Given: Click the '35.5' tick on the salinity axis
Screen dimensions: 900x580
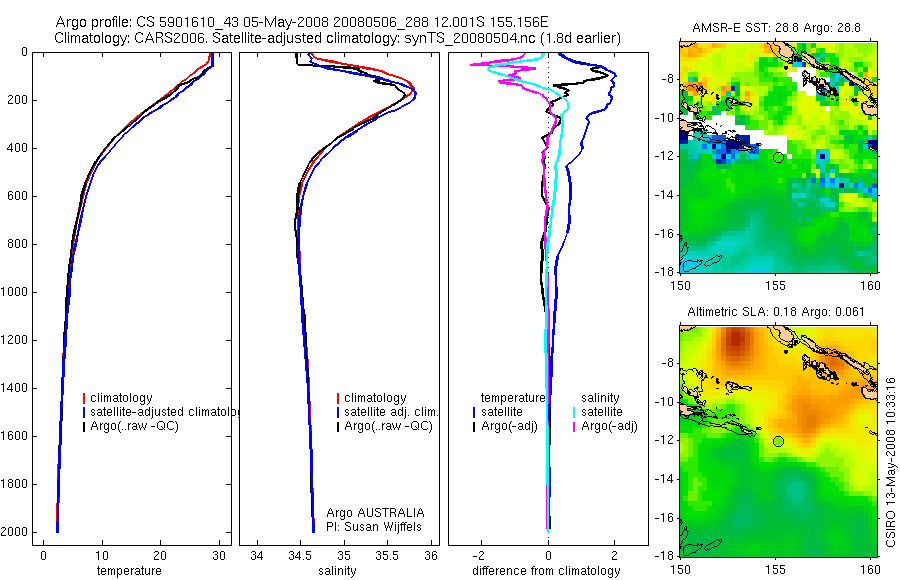Looking at the screenshot, I should [387, 556].
